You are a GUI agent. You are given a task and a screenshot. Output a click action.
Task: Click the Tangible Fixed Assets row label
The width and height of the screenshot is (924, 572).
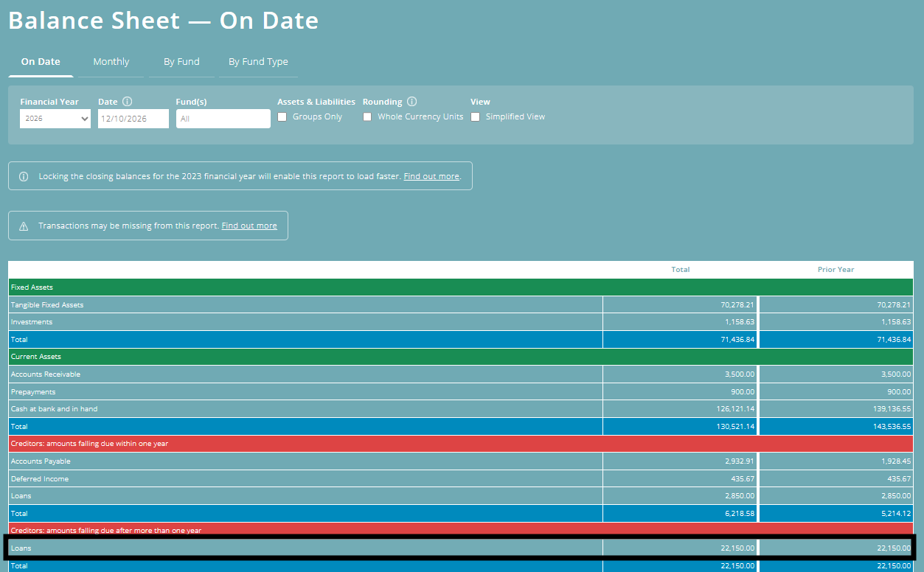click(47, 304)
